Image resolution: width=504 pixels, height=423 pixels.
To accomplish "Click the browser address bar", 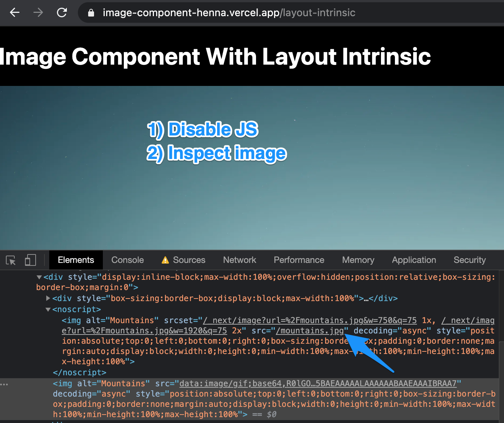I will [x=228, y=12].
